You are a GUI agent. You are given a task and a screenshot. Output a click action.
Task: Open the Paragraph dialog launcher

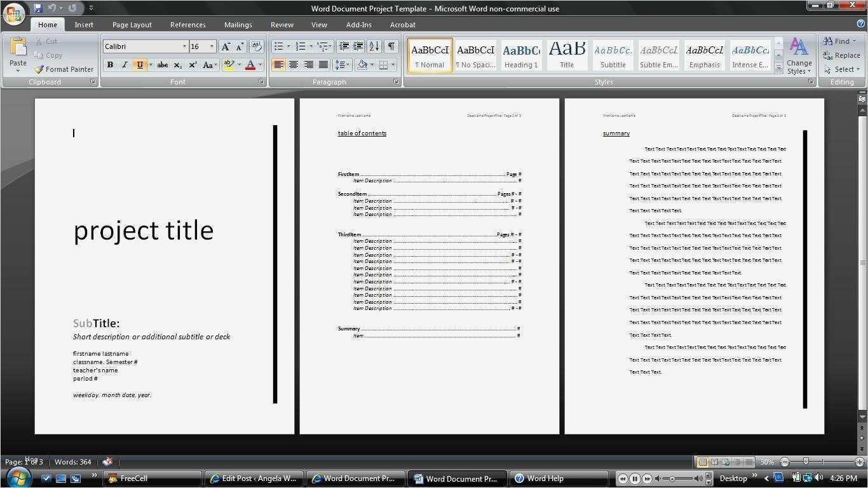pos(395,81)
